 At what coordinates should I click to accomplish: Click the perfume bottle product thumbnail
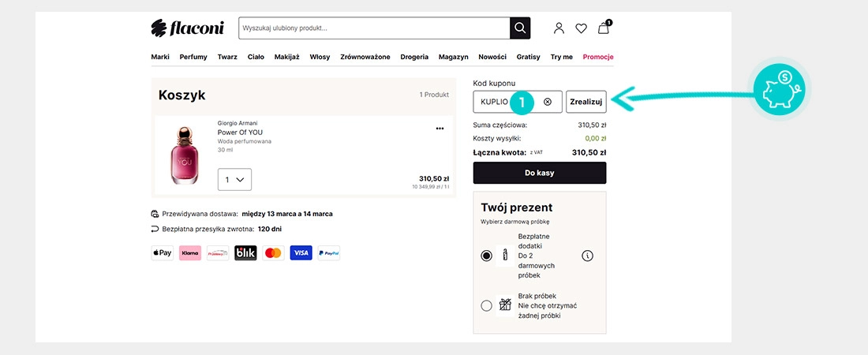coord(185,155)
